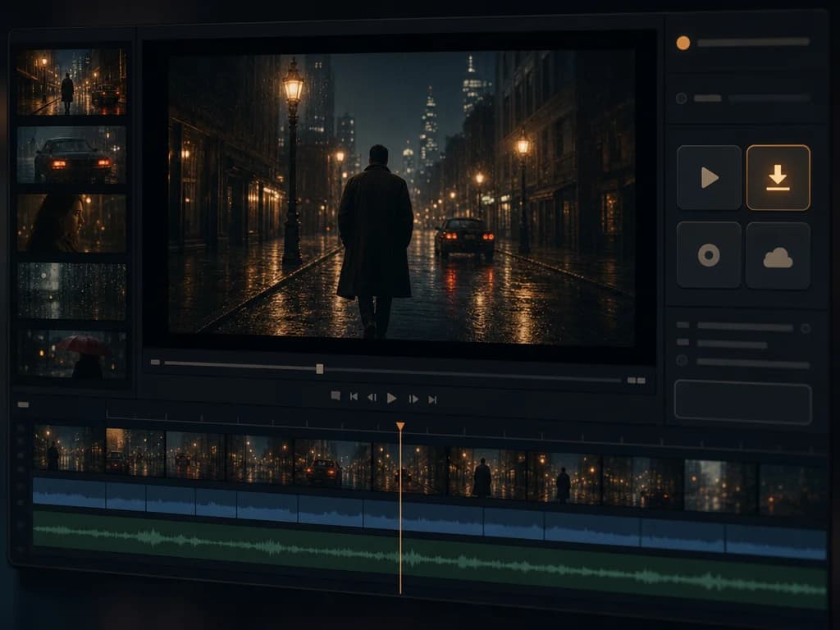Click the small icon left of preview scrubber
Screen dimensions: 840x630
tap(155, 362)
